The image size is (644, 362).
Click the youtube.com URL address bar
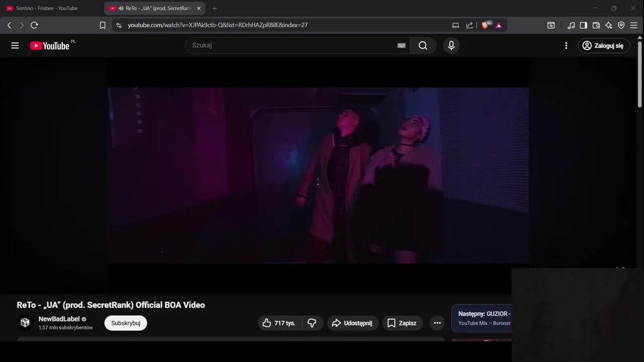tap(217, 25)
